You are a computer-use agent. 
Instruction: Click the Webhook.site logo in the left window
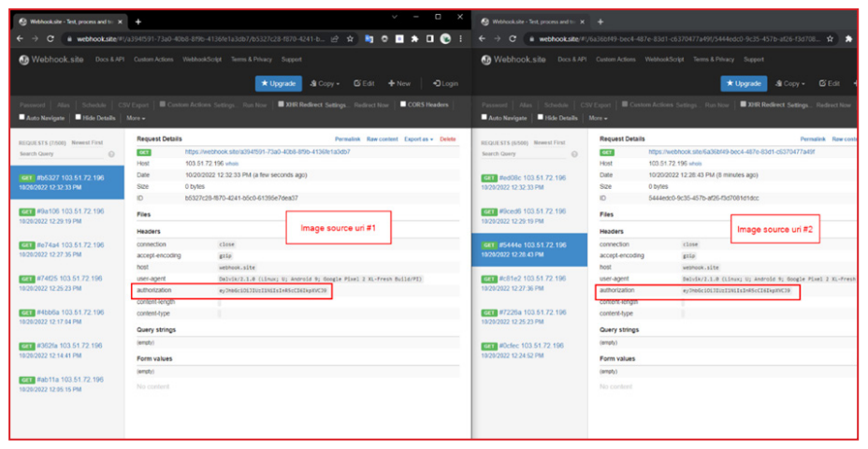51,60
